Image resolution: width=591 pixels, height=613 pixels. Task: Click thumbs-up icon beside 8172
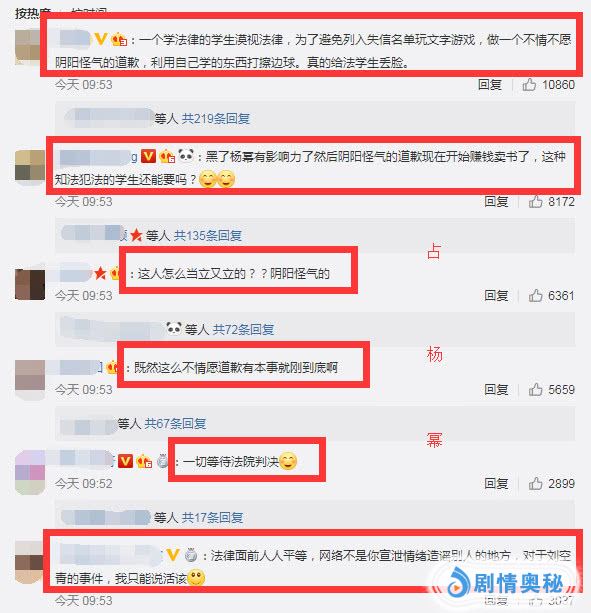535,201
